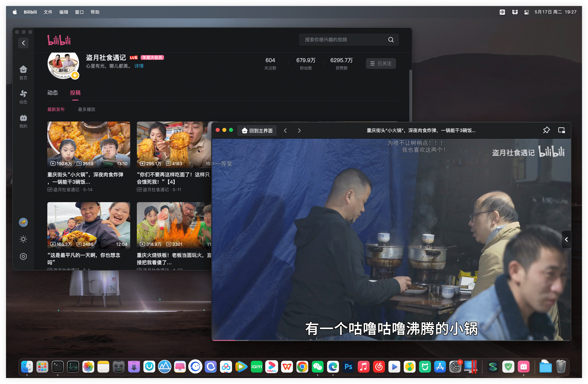Image resolution: width=588 pixels, height=384 pixels.
Task: Open the settings hexagon icon in sidebar
Action: tap(23, 256)
